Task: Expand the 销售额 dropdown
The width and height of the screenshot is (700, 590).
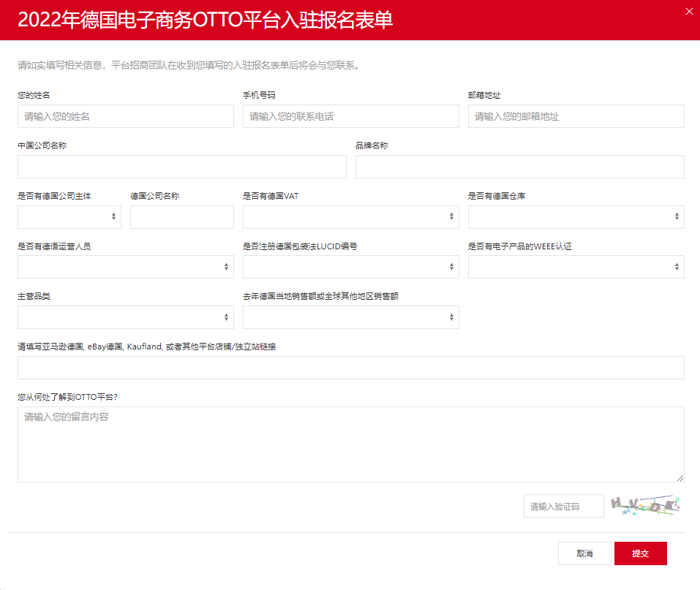Action: [x=350, y=317]
